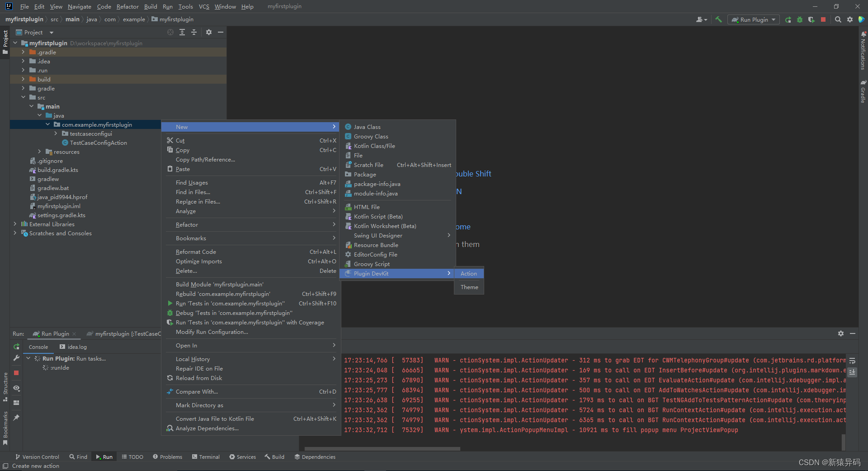The height and width of the screenshot is (471, 868).
Task: Switch to the Console tab
Action: tap(38, 347)
